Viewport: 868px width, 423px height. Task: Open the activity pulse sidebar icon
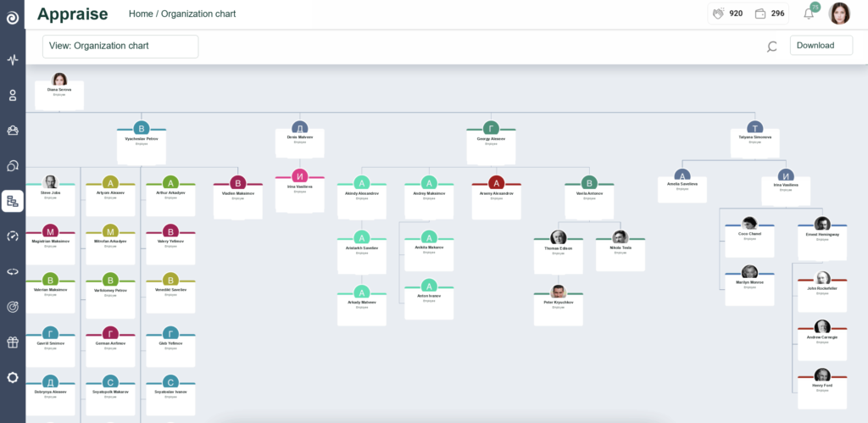13,60
